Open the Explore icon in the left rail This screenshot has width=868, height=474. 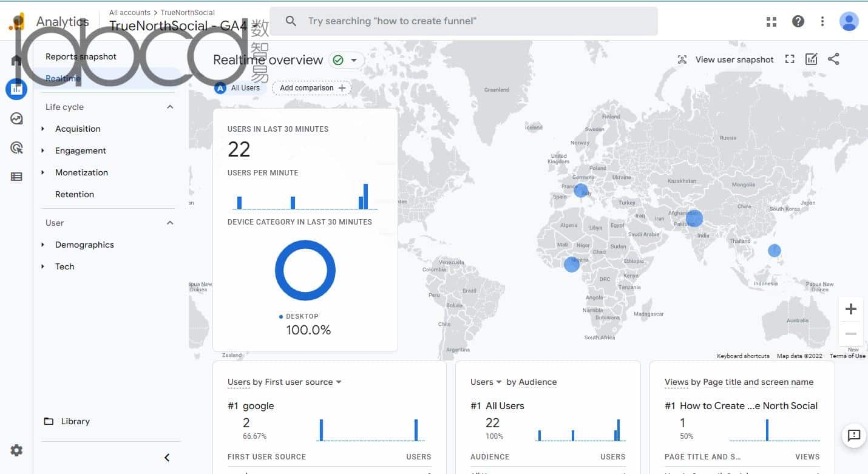pos(16,118)
